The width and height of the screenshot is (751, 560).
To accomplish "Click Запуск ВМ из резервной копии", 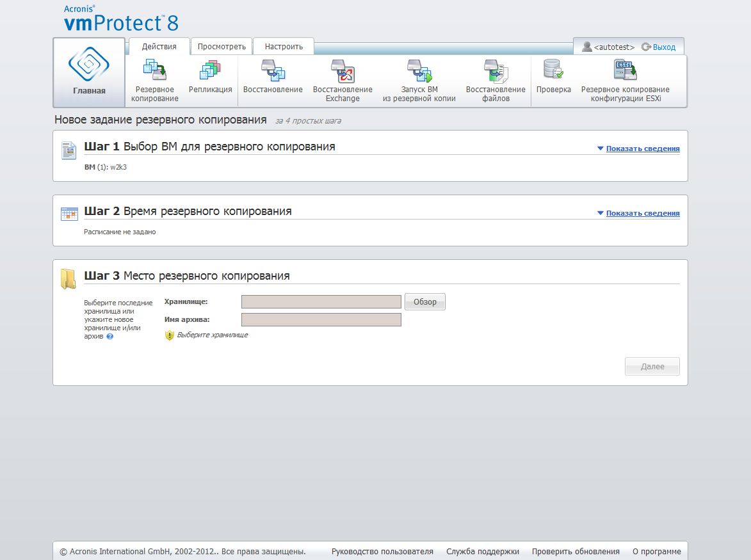I will [419, 80].
